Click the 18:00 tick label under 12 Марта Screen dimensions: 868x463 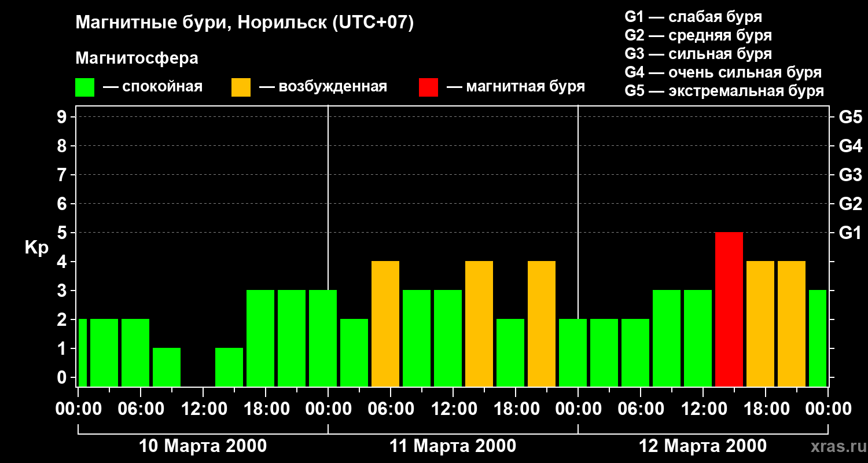766,409
